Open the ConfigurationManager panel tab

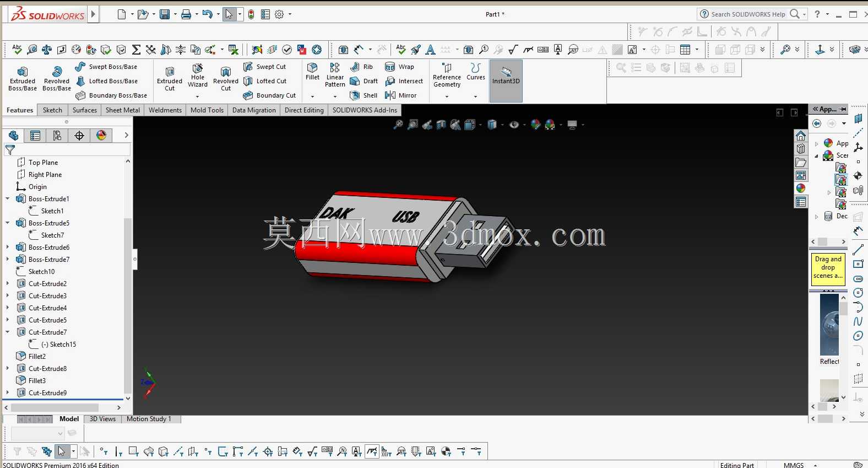click(x=57, y=136)
